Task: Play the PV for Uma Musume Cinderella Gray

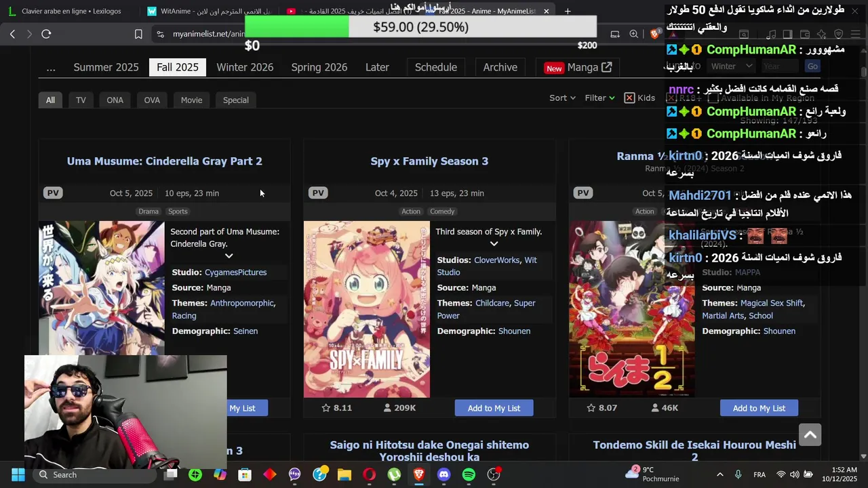Action: point(53,193)
